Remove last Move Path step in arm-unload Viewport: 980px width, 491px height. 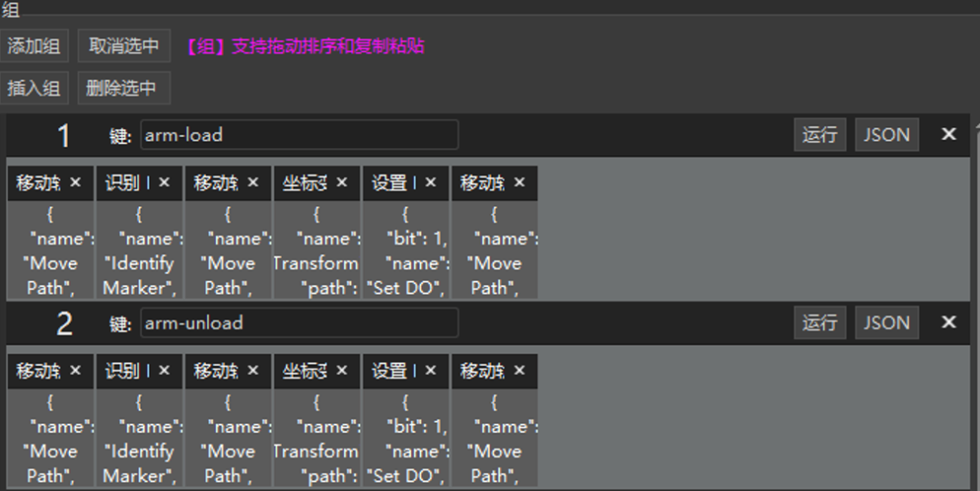520,370
